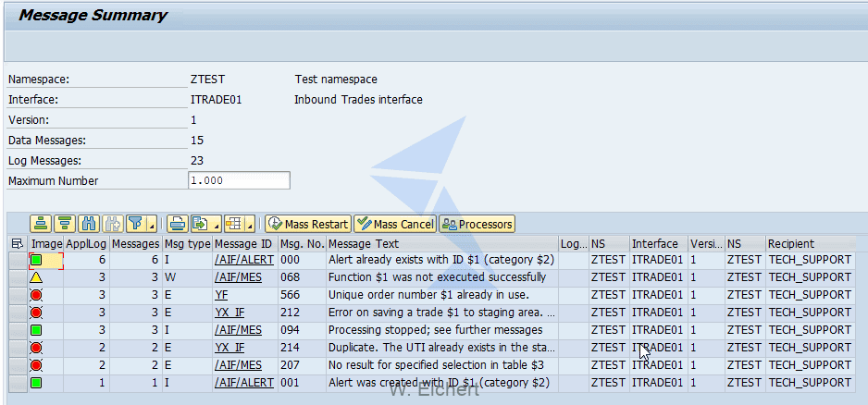
Task: Click the Message Text column header
Action: click(442, 243)
